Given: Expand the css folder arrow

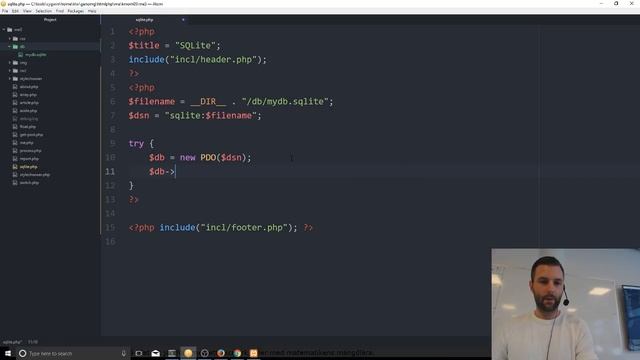Looking at the screenshot, I should coord(10,38).
